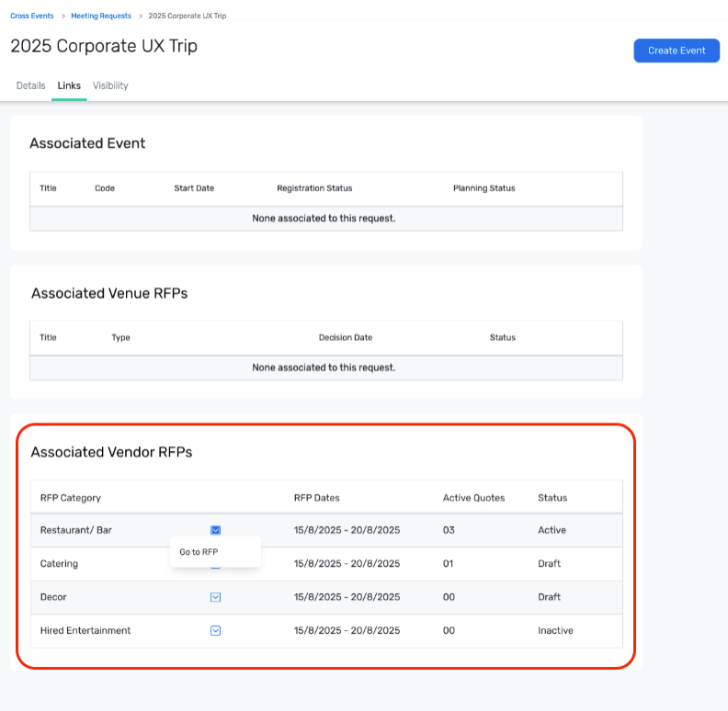Viewport: 728px width, 711px height.
Task: Click the RFP Category column header
Action: click(x=71, y=498)
